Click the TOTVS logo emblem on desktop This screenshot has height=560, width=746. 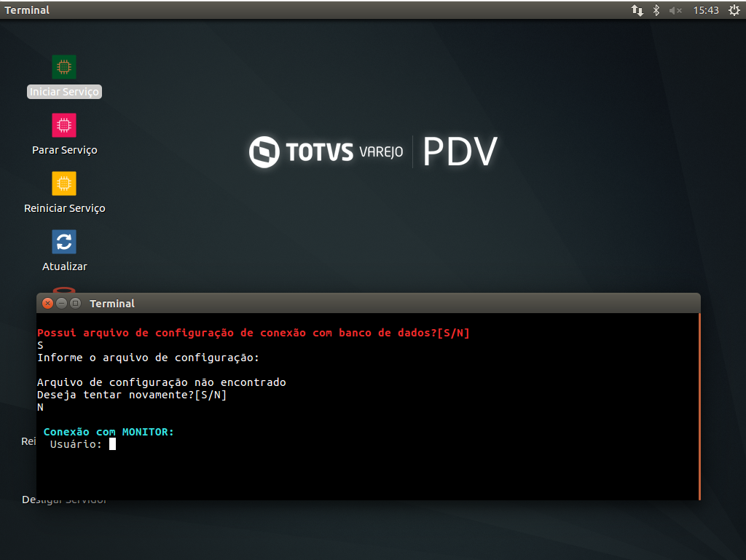click(264, 152)
